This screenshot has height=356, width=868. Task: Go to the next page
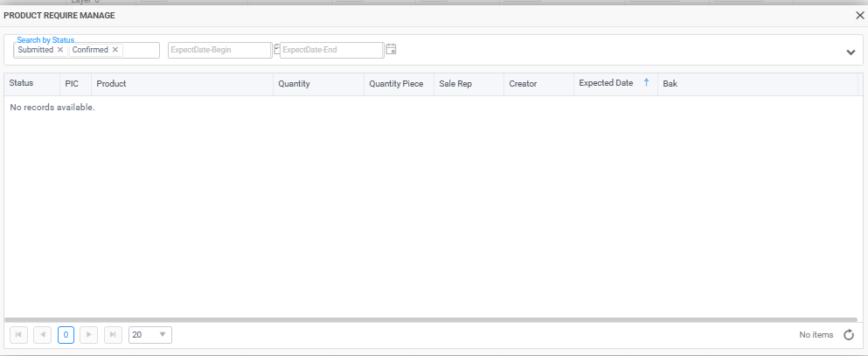point(89,335)
